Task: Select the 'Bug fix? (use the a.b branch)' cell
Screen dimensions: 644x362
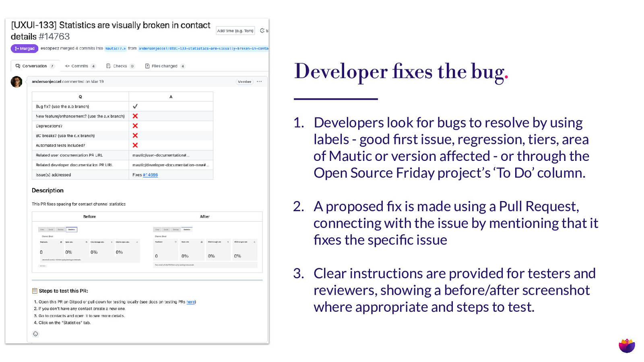Action: pyautogui.click(x=80, y=107)
